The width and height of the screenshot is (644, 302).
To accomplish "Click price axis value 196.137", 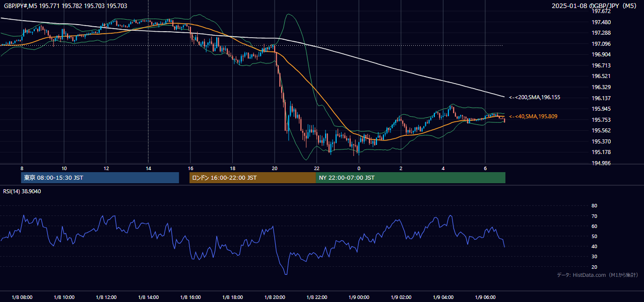I will 601,98.
